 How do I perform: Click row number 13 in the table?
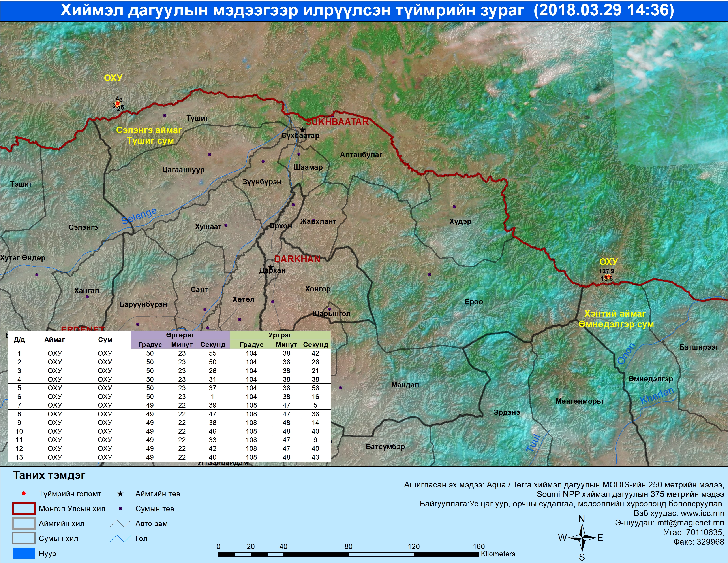[x=19, y=457]
